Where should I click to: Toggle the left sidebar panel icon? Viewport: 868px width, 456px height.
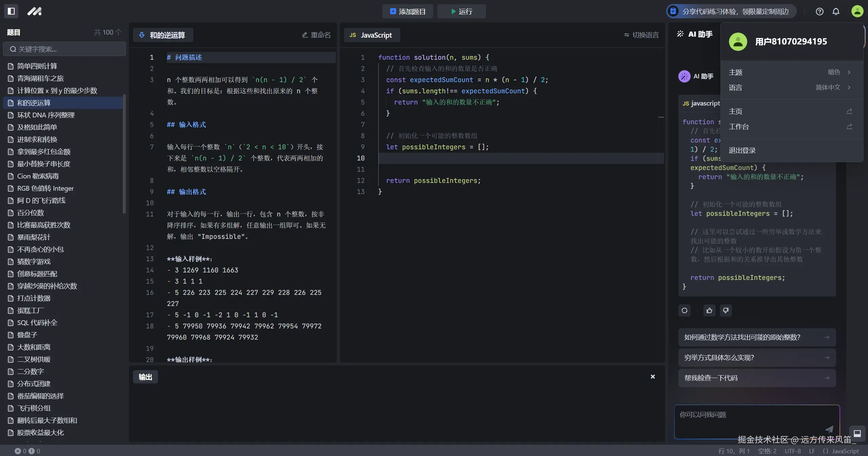(11, 11)
